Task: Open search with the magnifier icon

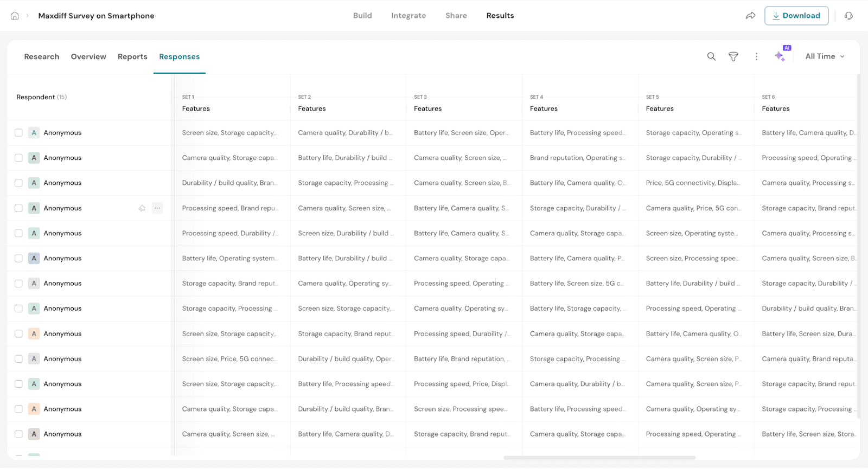Action: coord(711,56)
